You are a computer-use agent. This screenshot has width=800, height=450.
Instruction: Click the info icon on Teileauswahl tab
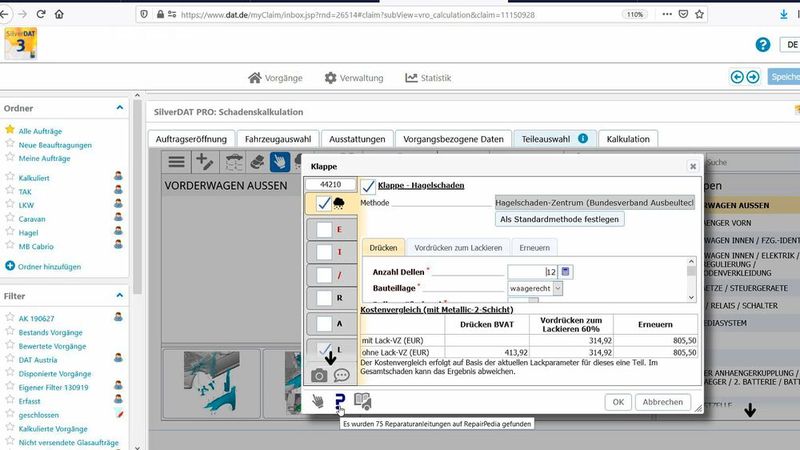(x=582, y=139)
